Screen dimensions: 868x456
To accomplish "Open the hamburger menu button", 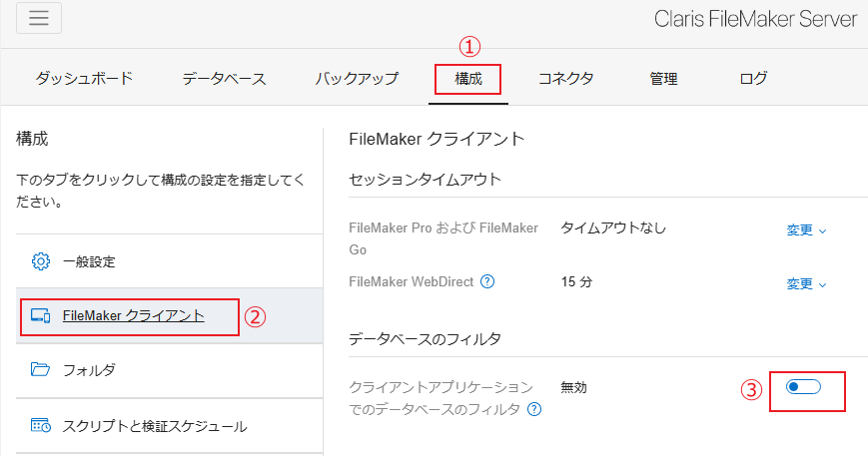I will [39, 18].
